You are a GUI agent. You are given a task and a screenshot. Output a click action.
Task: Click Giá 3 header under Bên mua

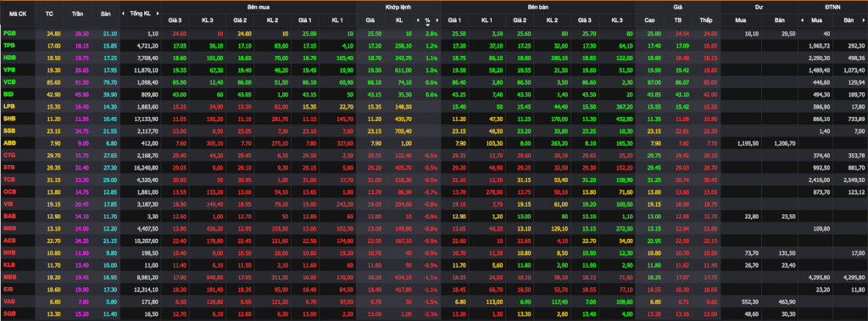175,20
